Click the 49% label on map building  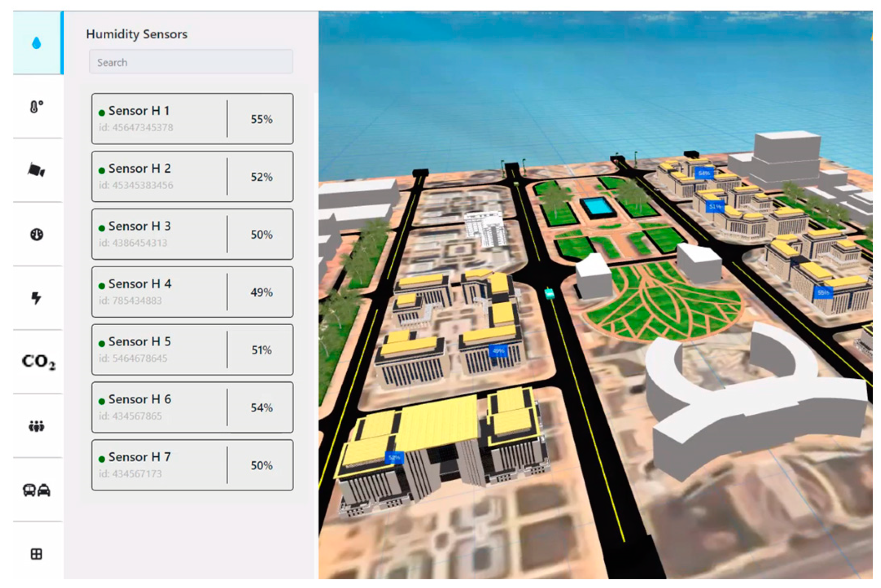click(x=498, y=351)
